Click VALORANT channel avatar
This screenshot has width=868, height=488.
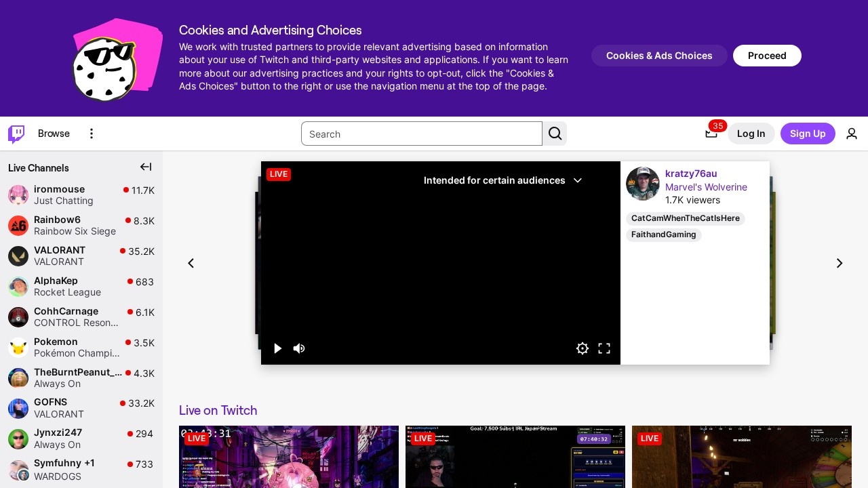tap(18, 256)
